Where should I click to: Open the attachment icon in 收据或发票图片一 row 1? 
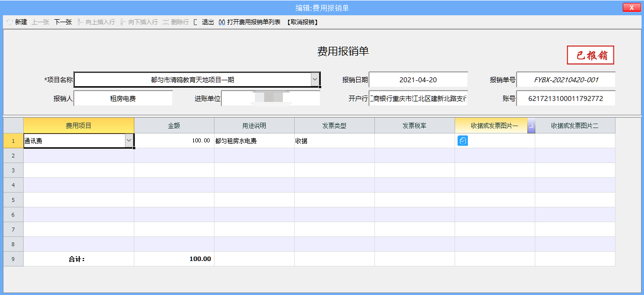(x=462, y=141)
